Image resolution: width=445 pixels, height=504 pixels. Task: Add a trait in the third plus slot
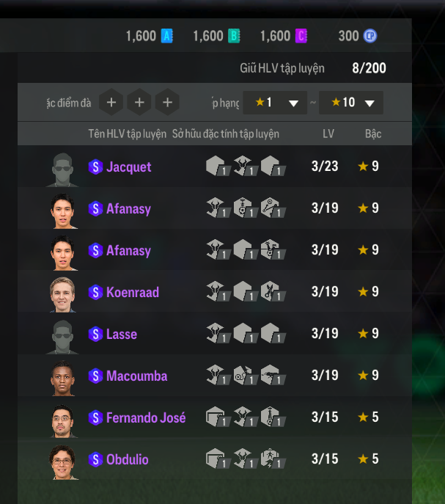pos(167,102)
